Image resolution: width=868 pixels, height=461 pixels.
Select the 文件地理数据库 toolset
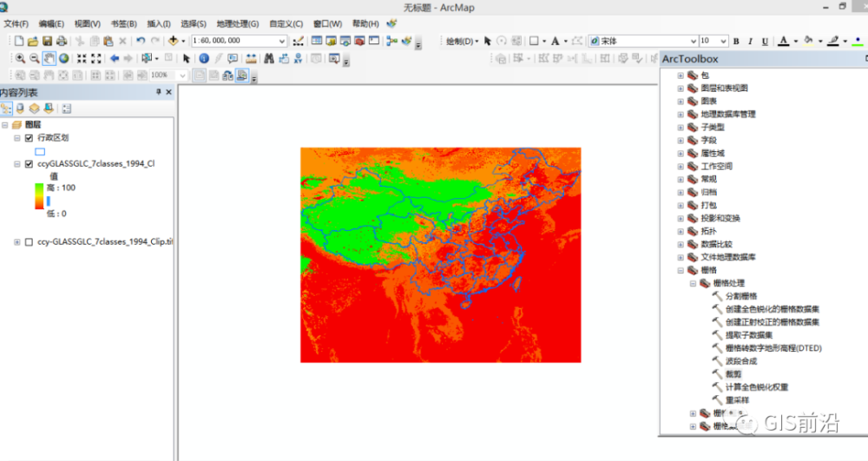point(728,257)
